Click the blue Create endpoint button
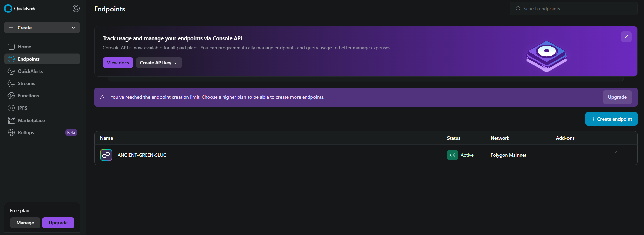Screen dimensions: 644x235 611,119
